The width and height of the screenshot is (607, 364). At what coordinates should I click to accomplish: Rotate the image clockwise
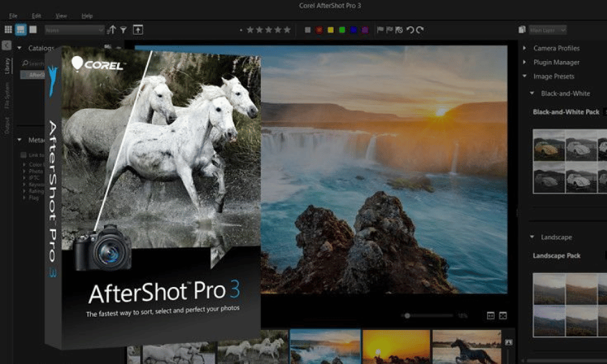pyautogui.click(x=420, y=30)
